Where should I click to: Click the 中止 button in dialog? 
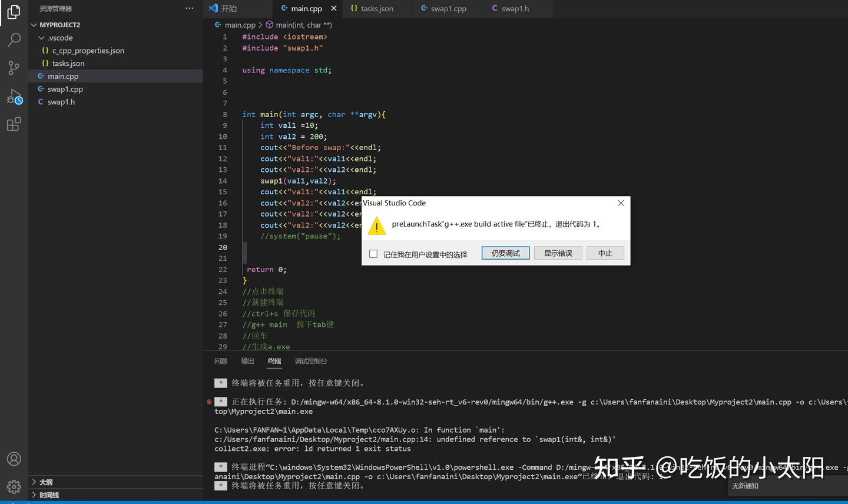(x=605, y=253)
